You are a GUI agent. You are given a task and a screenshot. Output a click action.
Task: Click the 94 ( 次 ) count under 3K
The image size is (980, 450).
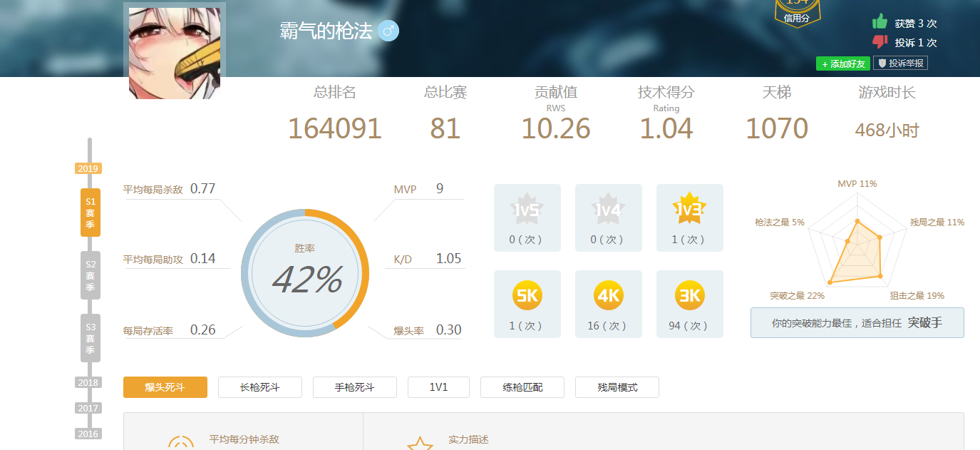[x=689, y=326]
